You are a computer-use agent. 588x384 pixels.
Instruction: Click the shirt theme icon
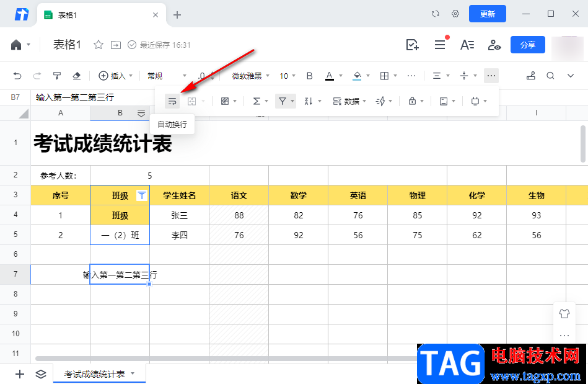[x=564, y=313]
